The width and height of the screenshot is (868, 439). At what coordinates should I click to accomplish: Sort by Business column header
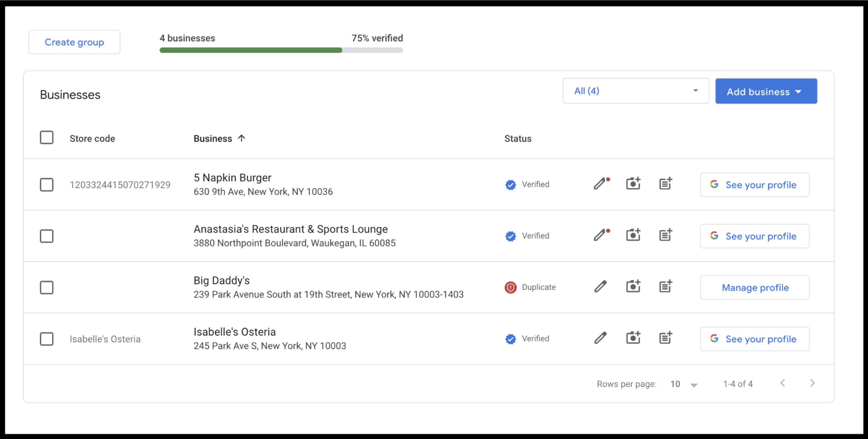tap(213, 138)
